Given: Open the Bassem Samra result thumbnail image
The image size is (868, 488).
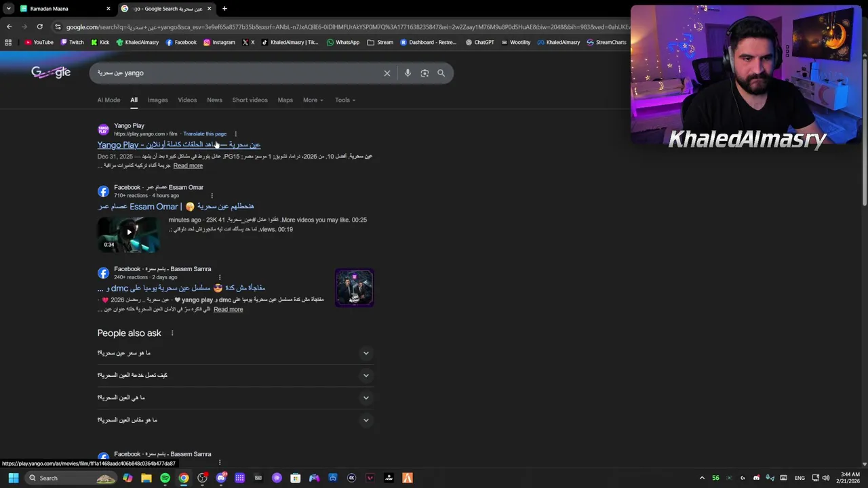Looking at the screenshot, I should pos(354,288).
